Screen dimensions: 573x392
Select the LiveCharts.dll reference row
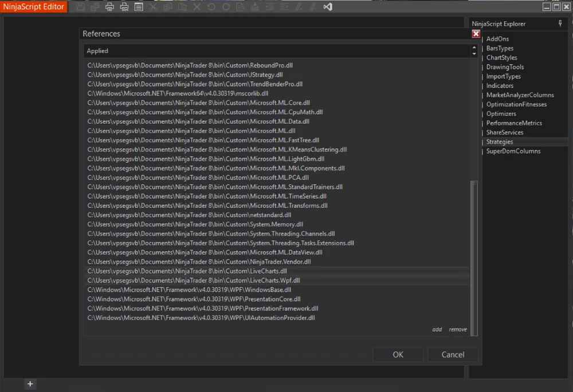click(276, 271)
